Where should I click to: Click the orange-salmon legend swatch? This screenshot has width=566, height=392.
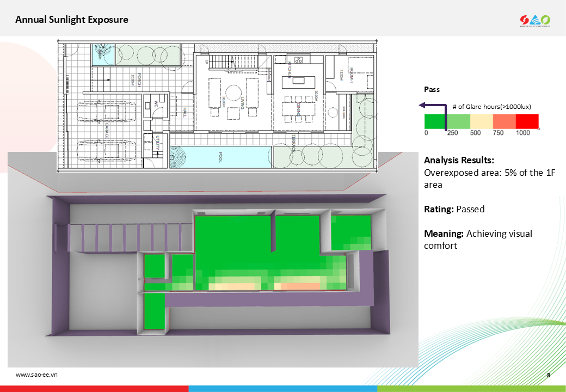click(x=504, y=121)
